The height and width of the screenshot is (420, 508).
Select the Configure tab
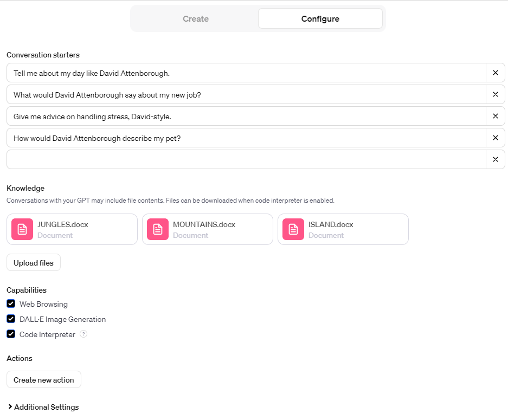pos(320,19)
